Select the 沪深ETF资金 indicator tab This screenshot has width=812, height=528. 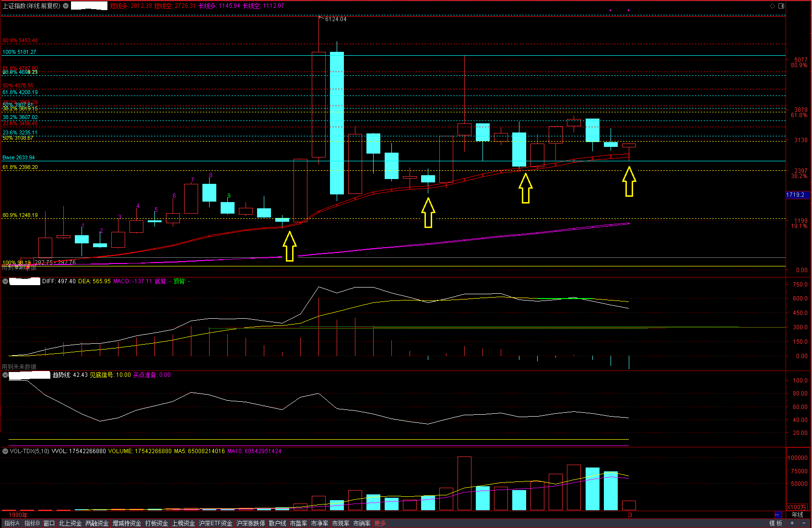215,523
